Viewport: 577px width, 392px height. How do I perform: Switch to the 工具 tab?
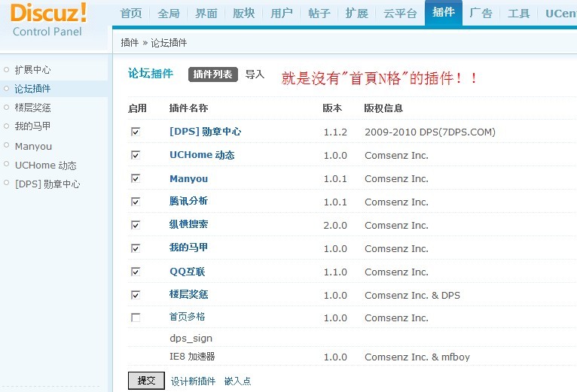518,14
